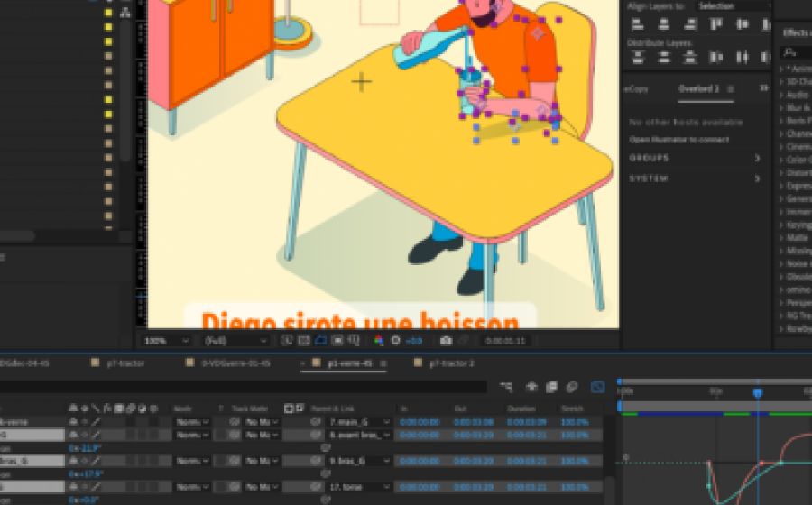Open the 9.bras_G parent dropdown
Image resolution: width=812 pixels, height=505 pixels.
359,461
